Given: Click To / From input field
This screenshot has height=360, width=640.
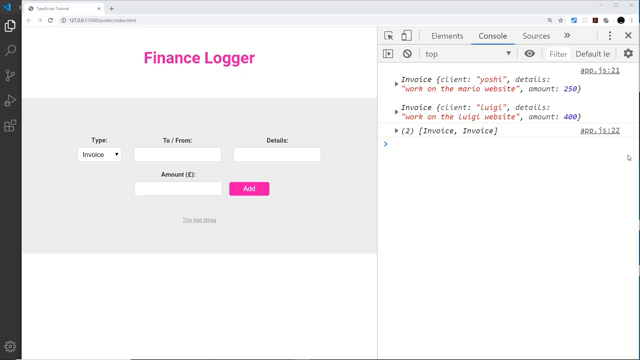Looking at the screenshot, I should (x=178, y=155).
